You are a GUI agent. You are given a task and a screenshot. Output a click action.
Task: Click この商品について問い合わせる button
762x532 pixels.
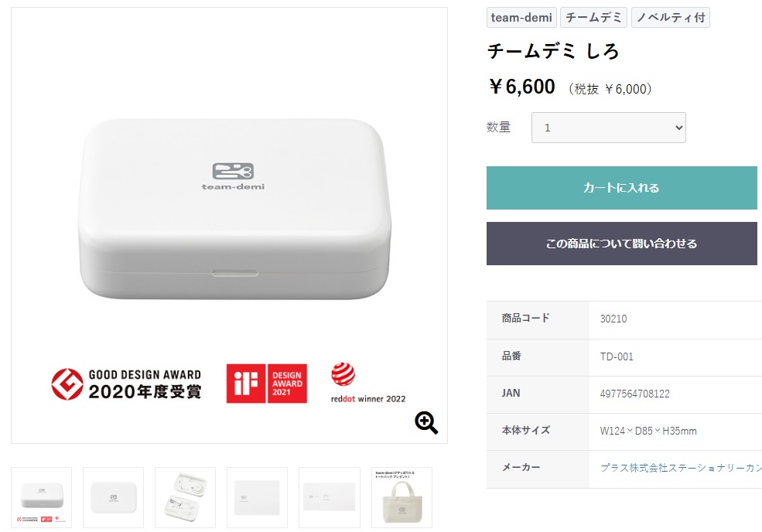coord(621,244)
